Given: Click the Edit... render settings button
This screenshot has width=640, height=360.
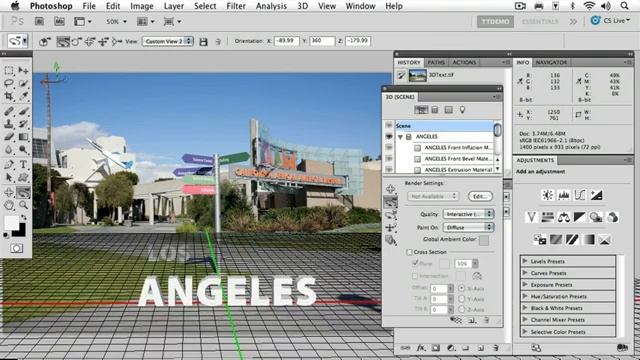Looking at the screenshot, I should (480, 196).
